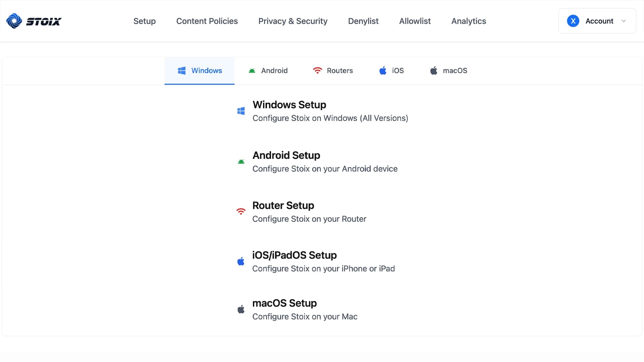Image resolution: width=644 pixels, height=362 pixels.
Task: Click the Apple icon next to iOS/iPadOS Setup
Action: point(241,261)
